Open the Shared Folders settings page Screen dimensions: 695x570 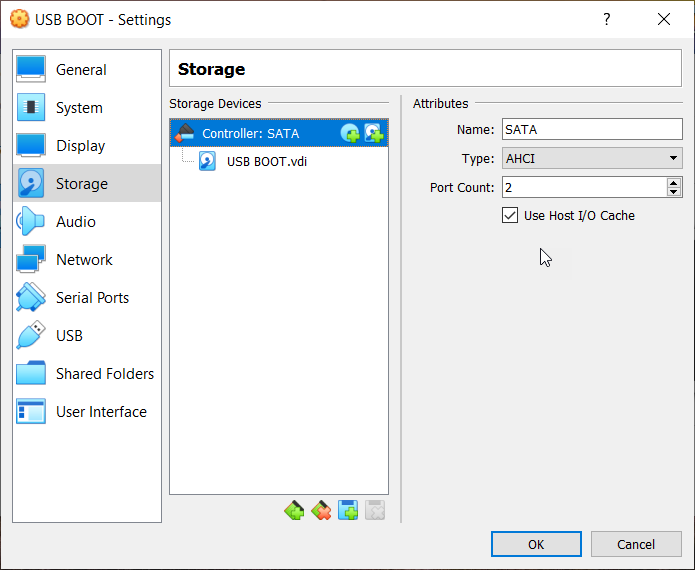104,374
